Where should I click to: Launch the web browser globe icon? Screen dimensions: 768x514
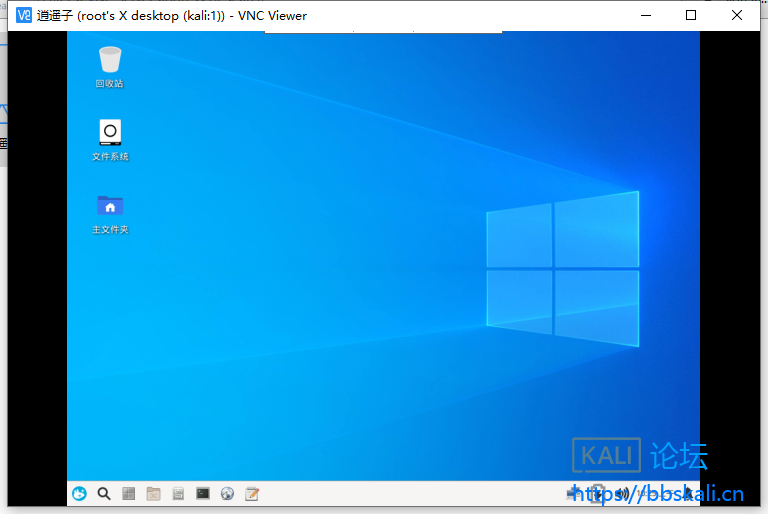click(x=227, y=493)
